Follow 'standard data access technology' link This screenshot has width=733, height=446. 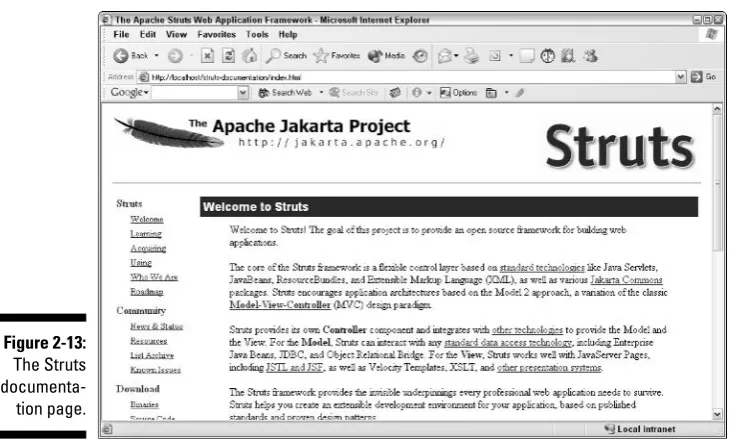pos(508,343)
